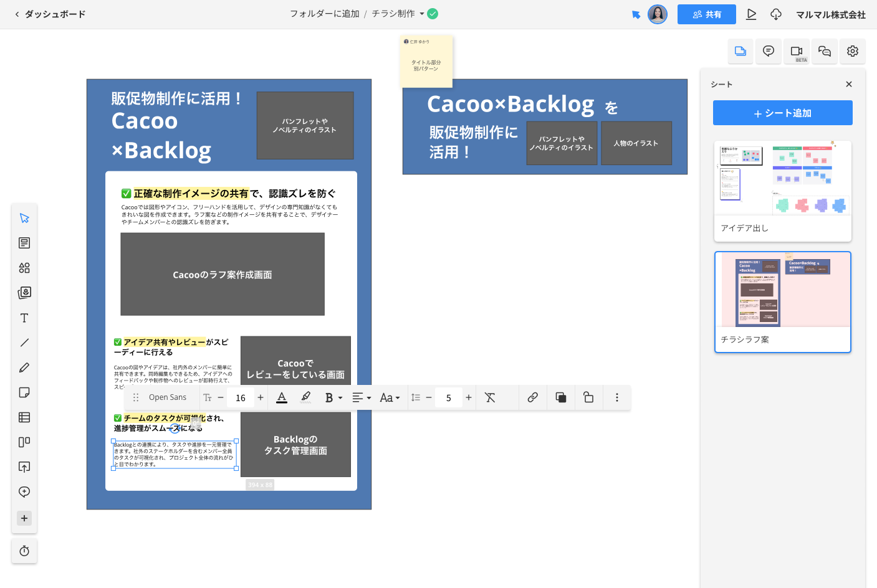Toggle the sheets panel icon
Screen dimensions: 877x588
coord(740,52)
